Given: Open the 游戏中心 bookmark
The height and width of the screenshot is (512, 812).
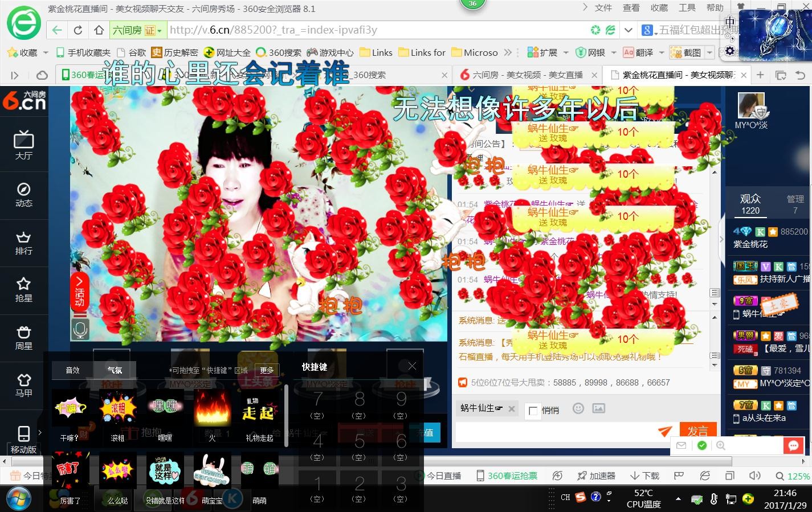Looking at the screenshot, I should coord(330,52).
